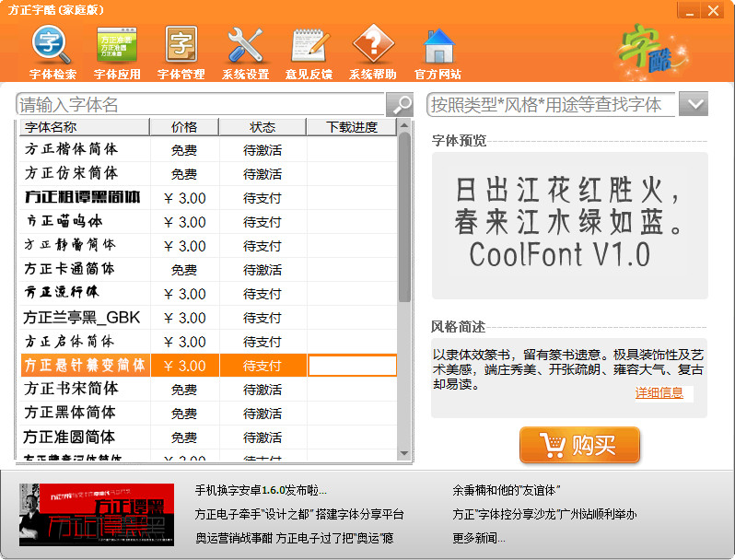This screenshot has height=560, width=735.
Task: Open 字体检索 font search tool
Action: (x=52, y=53)
